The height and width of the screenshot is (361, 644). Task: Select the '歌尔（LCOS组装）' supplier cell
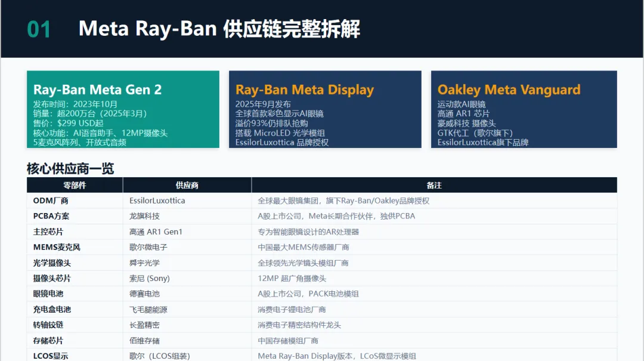pyautogui.click(x=187, y=355)
